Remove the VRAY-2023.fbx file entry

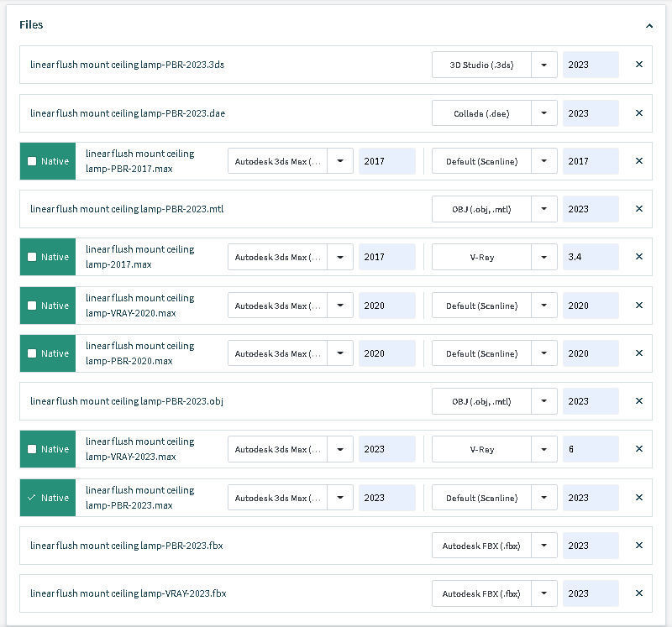click(x=639, y=593)
